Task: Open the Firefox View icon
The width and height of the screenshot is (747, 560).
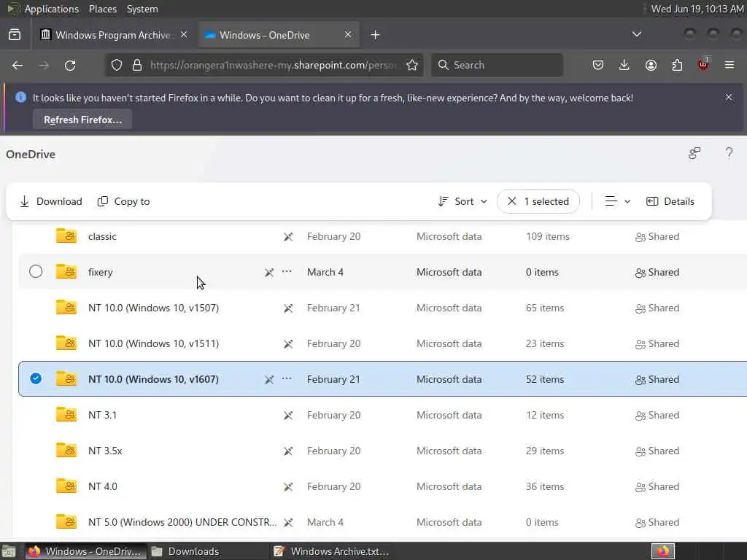Action: tap(15, 35)
